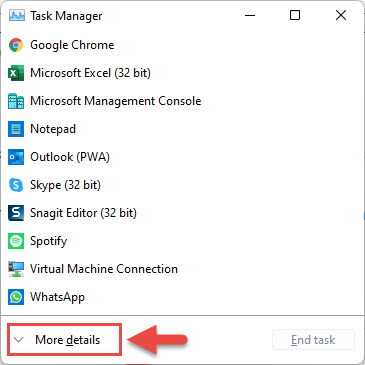Select the Microsoft Excel icon
Screen dimensions: 365x365
(x=16, y=73)
